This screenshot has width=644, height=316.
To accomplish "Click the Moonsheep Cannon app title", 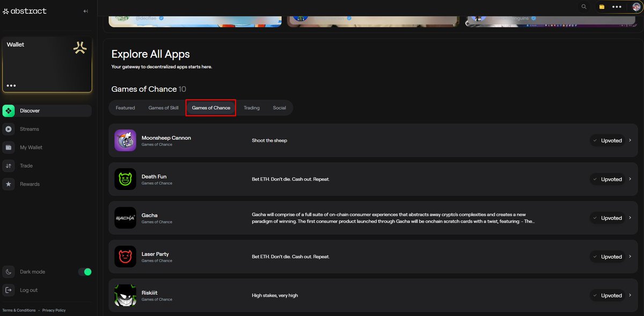I will coord(166,138).
